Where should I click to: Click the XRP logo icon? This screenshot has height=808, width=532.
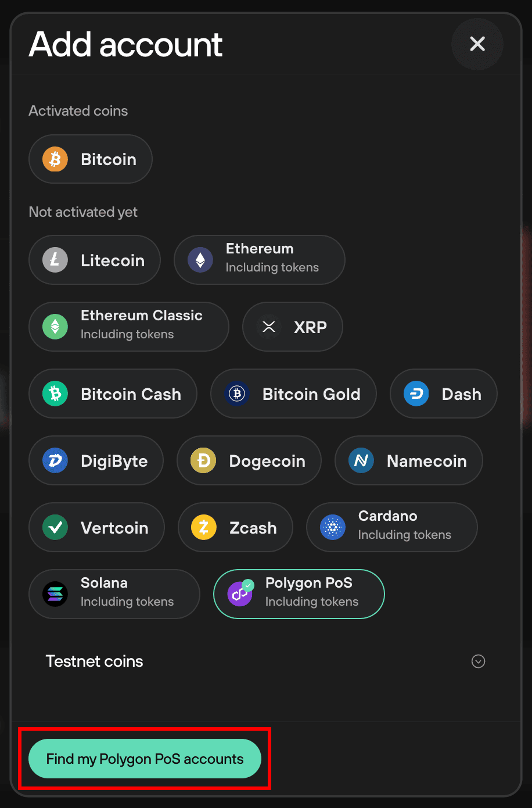[x=268, y=327]
